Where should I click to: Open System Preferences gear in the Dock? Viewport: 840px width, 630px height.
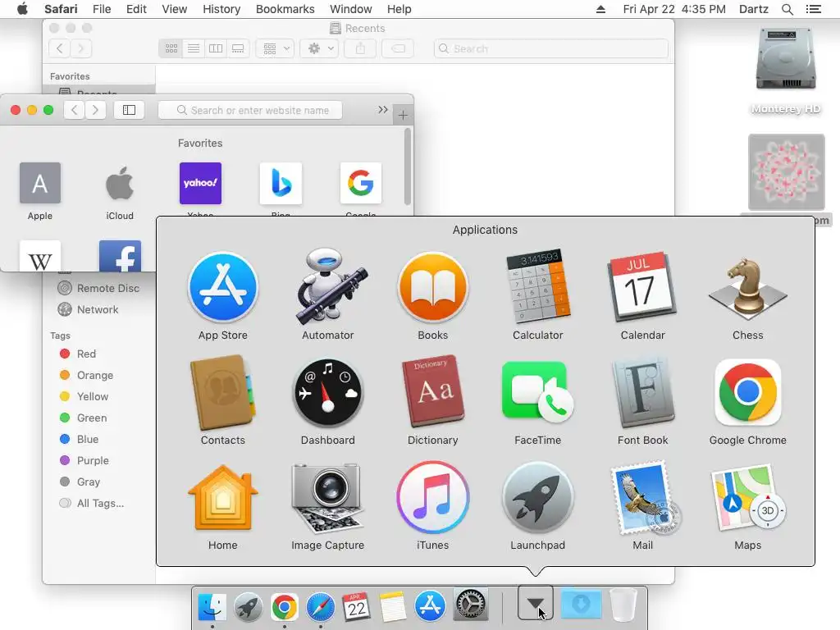470,605
